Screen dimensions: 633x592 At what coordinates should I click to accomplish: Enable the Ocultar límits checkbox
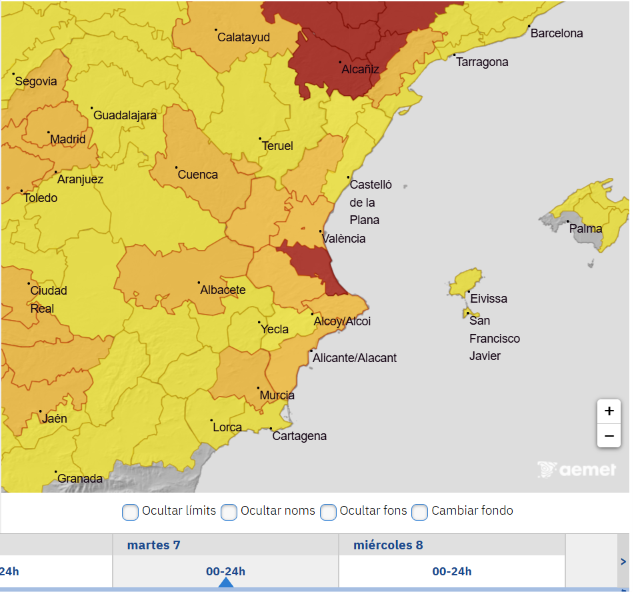pos(130,512)
